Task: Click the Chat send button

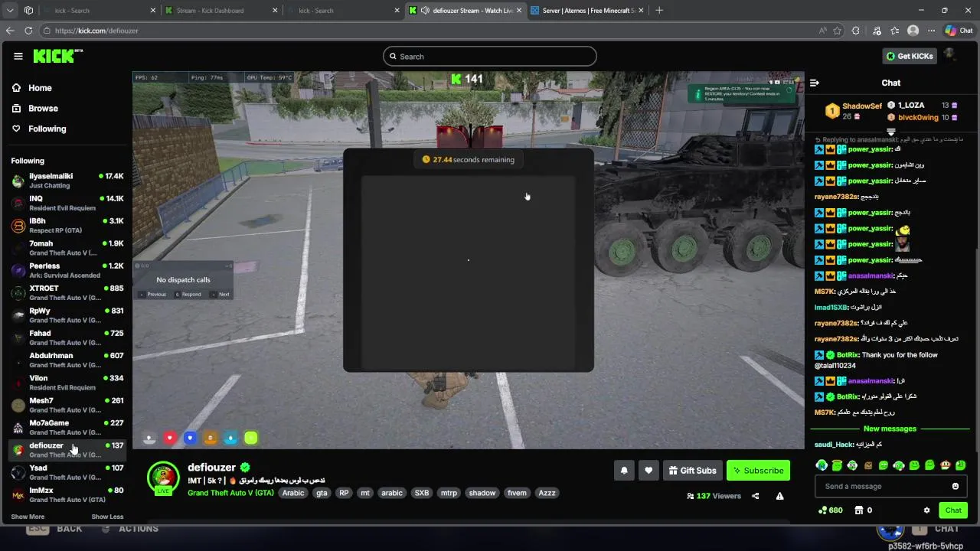Action: tap(953, 510)
